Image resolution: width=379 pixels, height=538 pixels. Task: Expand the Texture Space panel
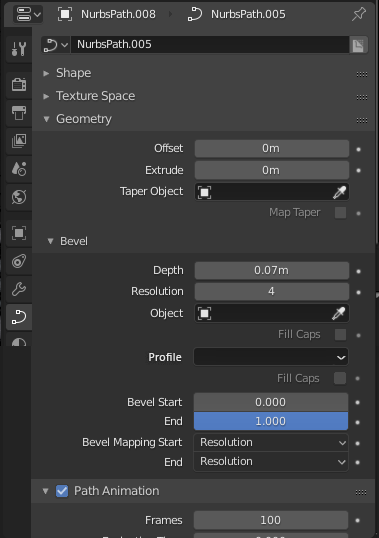pos(46,96)
